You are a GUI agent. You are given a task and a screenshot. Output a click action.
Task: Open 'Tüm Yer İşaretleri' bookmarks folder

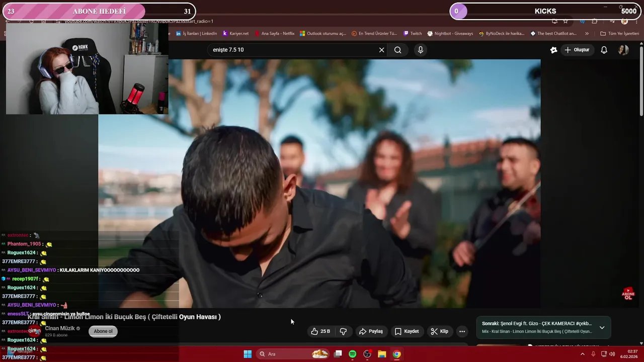(619, 34)
